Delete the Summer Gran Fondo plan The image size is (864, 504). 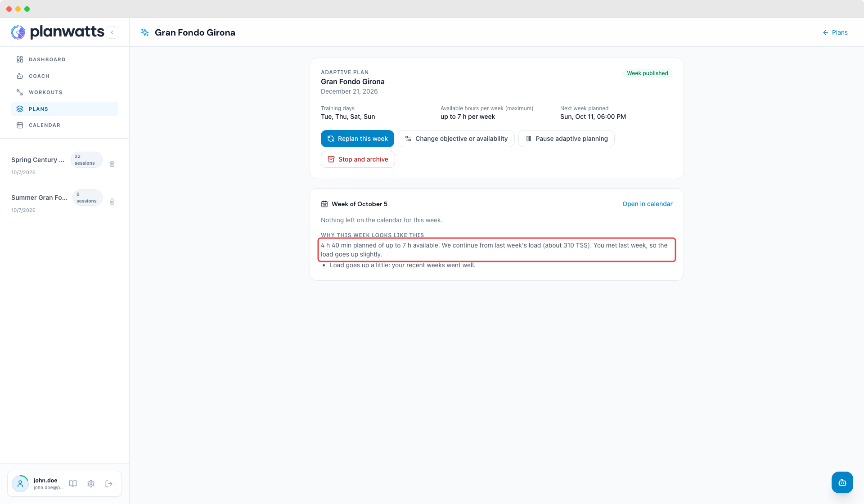112,202
